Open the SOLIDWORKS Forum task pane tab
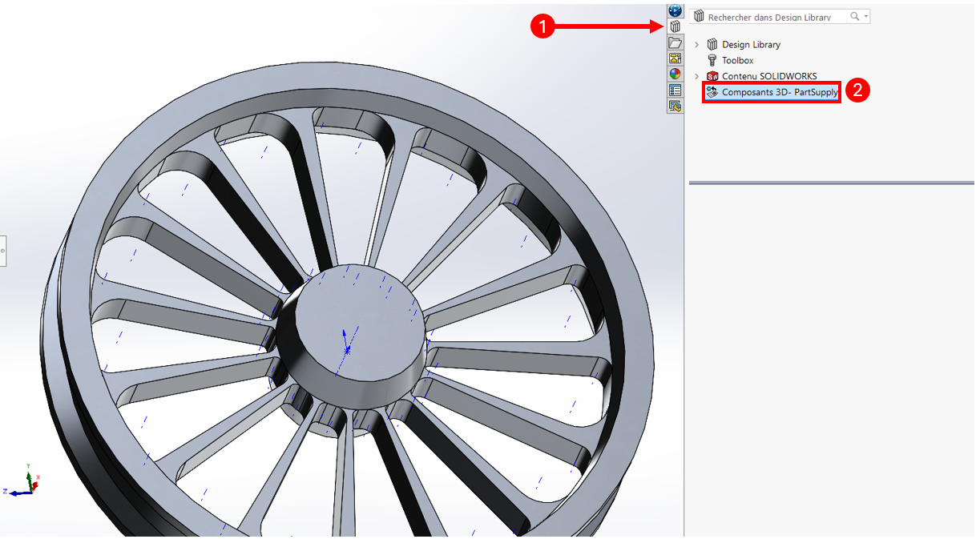 675,106
